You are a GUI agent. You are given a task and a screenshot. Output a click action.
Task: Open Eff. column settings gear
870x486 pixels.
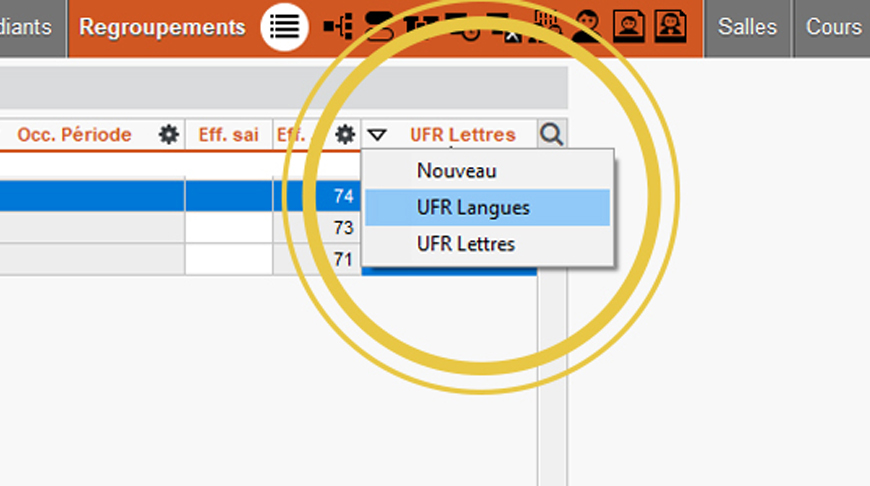[x=345, y=134]
